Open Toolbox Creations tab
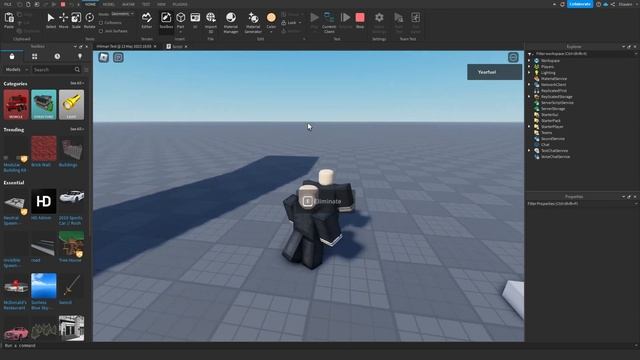This screenshot has height=360, width=640. click(80, 56)
